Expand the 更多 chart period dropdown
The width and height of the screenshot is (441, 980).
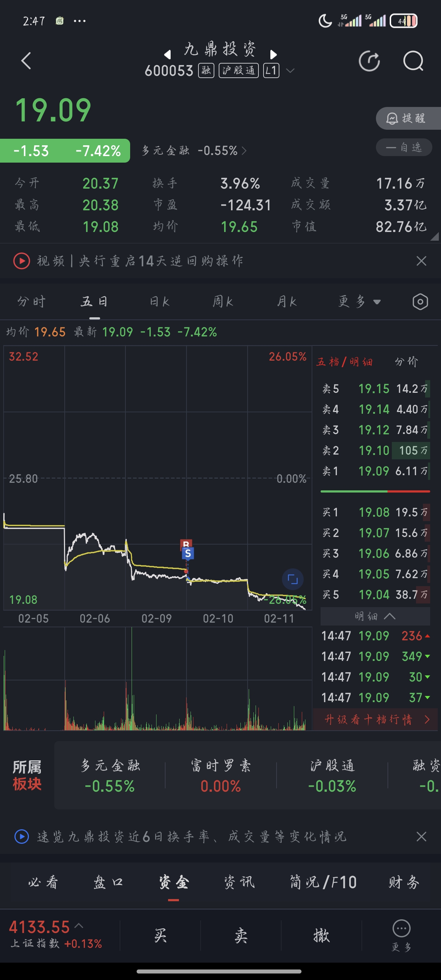(359, 302)
